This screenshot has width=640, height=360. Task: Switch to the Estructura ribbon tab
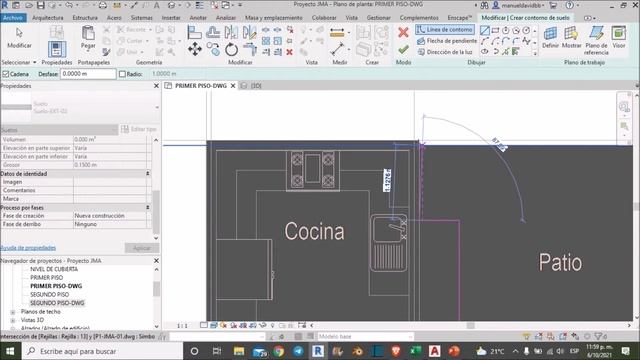[x=85, y=18]
